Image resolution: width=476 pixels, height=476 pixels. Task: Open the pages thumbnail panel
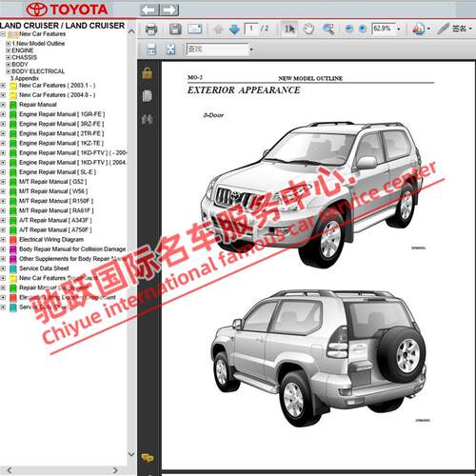[148, 96]
